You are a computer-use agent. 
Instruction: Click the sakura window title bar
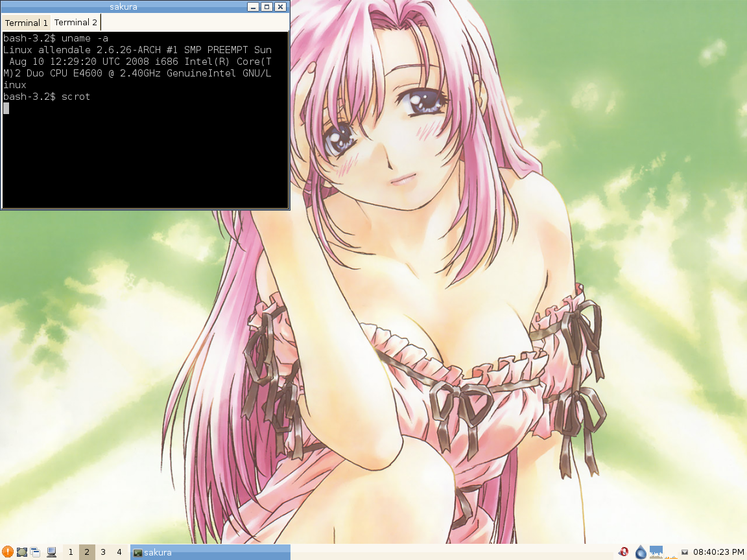point(123,6)
